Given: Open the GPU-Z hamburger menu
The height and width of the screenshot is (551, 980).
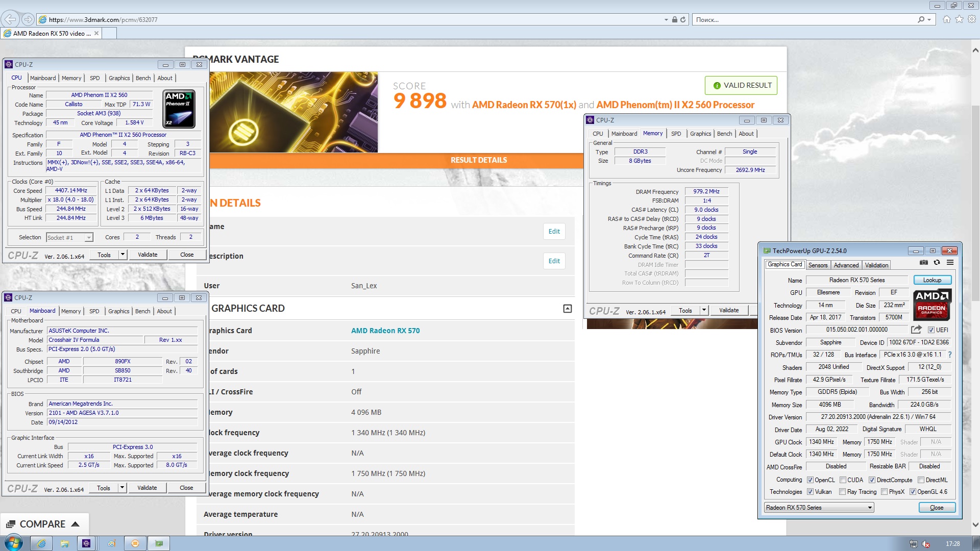Looking at the screenshot, I should click(x=950, y=263).
